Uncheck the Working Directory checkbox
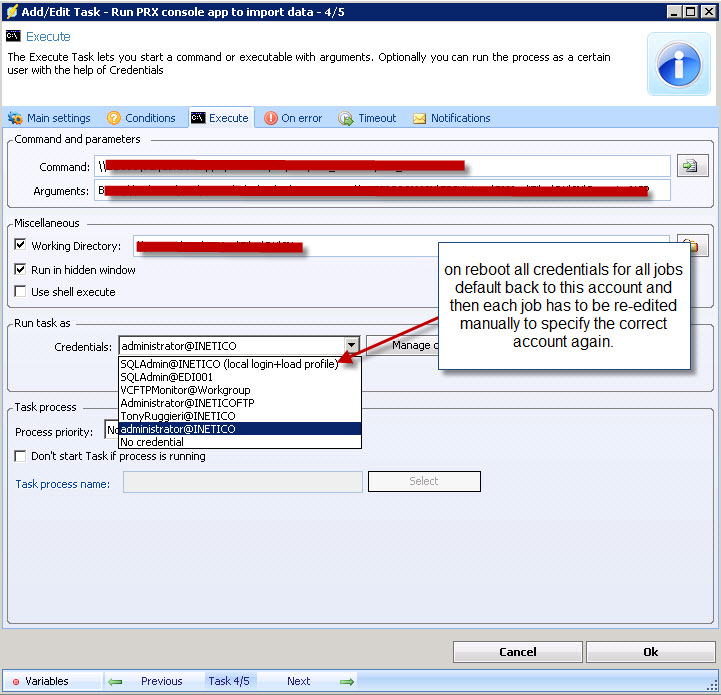This screenshot has height=695, width=721. click(x=21, y=246)
